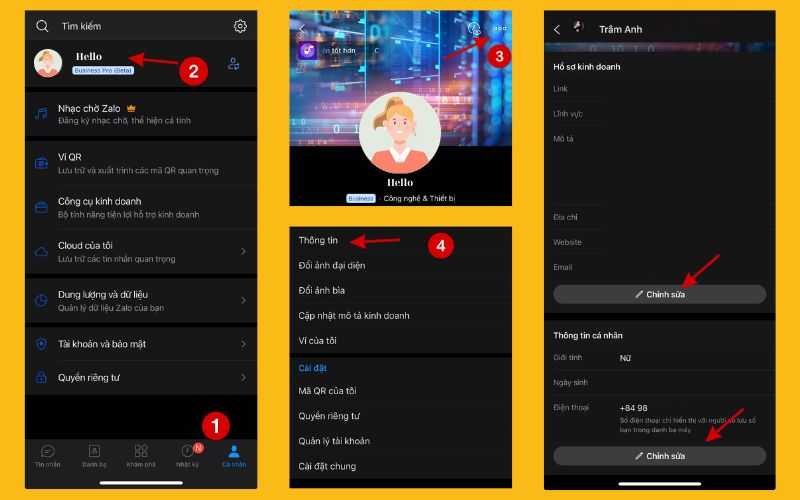Open the settings gear icon
Screen dimensions: 800x500
coord(240,26)
